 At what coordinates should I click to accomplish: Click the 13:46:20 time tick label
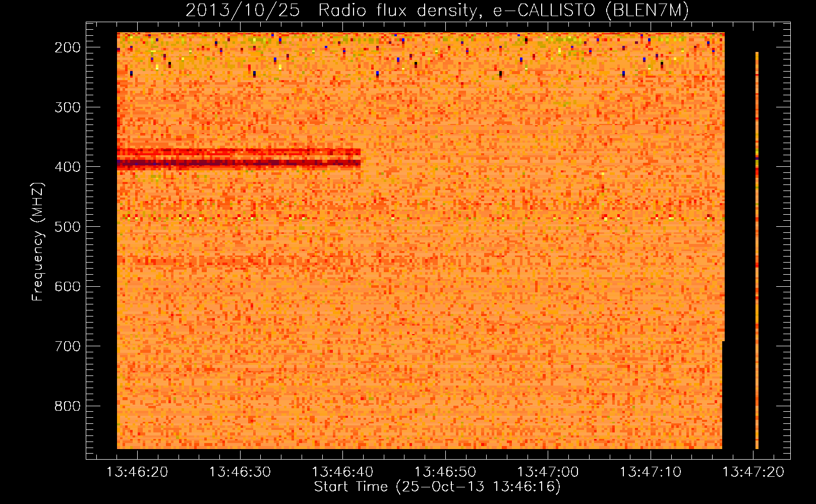pos(137,472)
